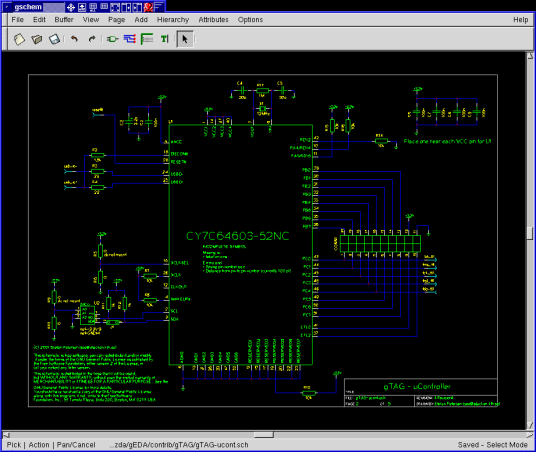The width and height of the screenshot is (536, 452).
Task: Select the Add Nets tool
Action: [x=130, y=39]
